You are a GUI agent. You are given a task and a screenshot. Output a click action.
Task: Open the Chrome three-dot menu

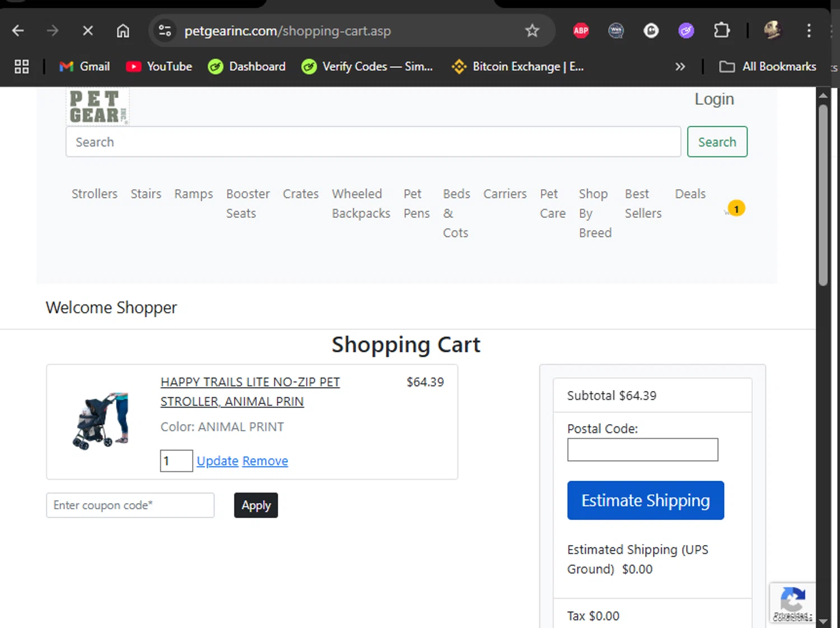pyautogui.click(x=809, y=30)
